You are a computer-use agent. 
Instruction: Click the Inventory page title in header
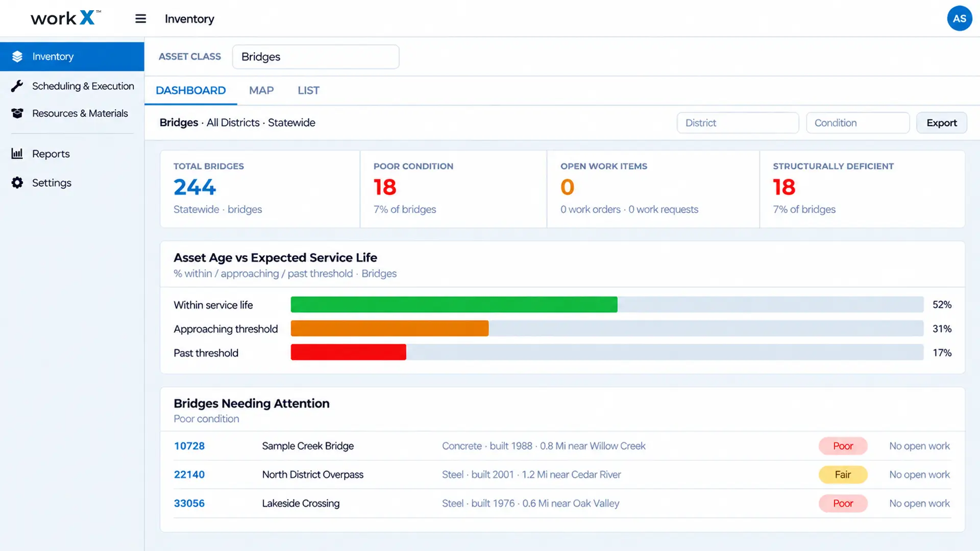tap(189, 19)
